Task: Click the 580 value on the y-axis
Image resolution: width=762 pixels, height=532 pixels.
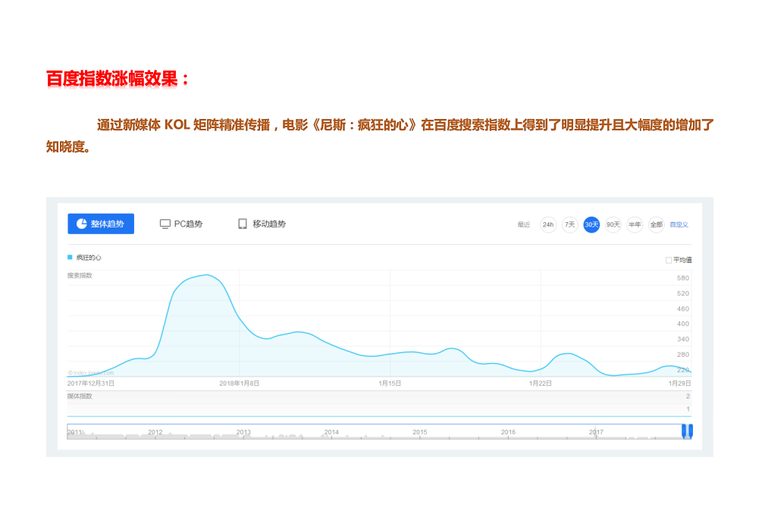Action: click(683, 278)
